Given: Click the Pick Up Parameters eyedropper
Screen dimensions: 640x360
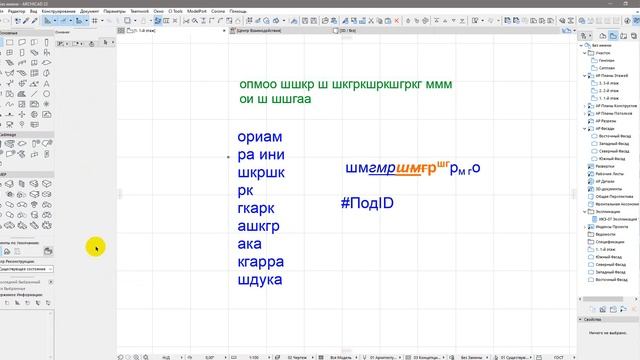Looking at the screenshot, I should tap(26, 20).
